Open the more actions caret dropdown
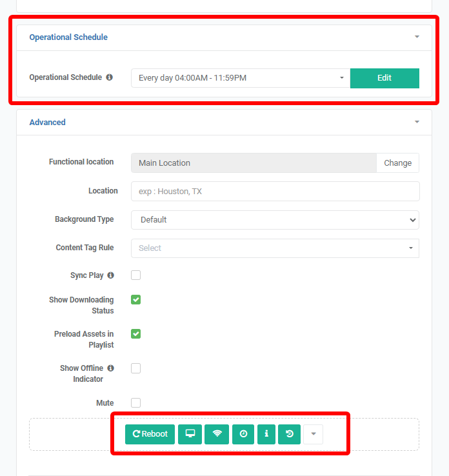 (314, 434)
